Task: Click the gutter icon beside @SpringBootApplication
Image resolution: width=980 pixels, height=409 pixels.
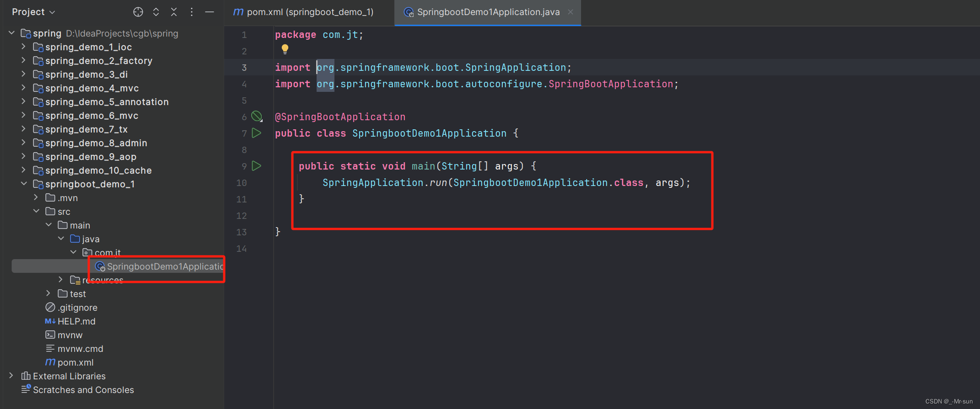Action: tap(257, 117)
